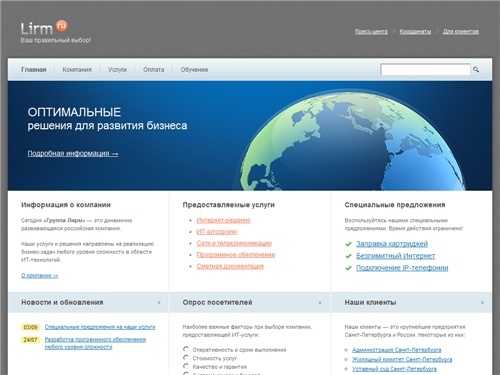Image resolution: width=500 pixels, height=375 pixels.
Task: Click the Ваш правильный выбор! tagline
Action: 56,40
